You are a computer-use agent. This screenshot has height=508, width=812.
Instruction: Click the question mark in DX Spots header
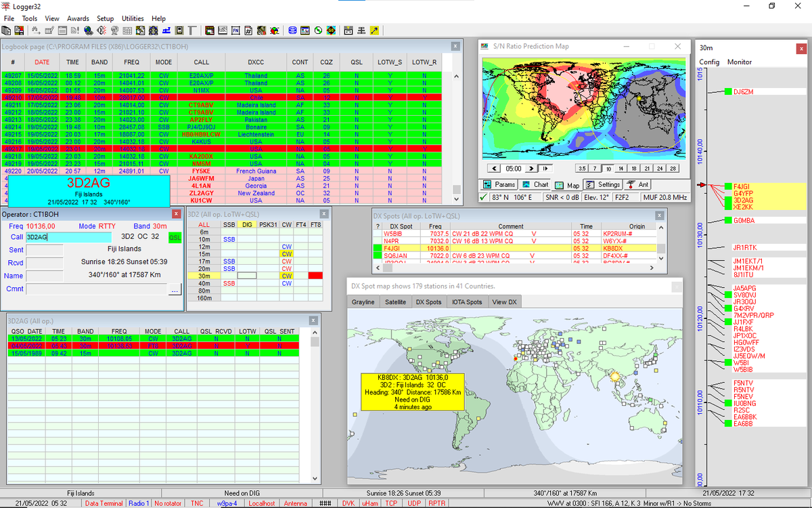point(377,226)
